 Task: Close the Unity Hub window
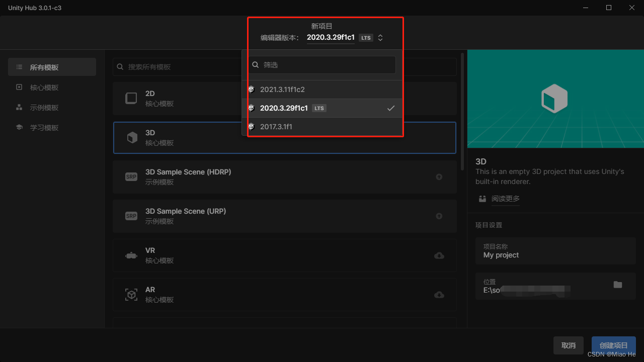coord(632,8)
